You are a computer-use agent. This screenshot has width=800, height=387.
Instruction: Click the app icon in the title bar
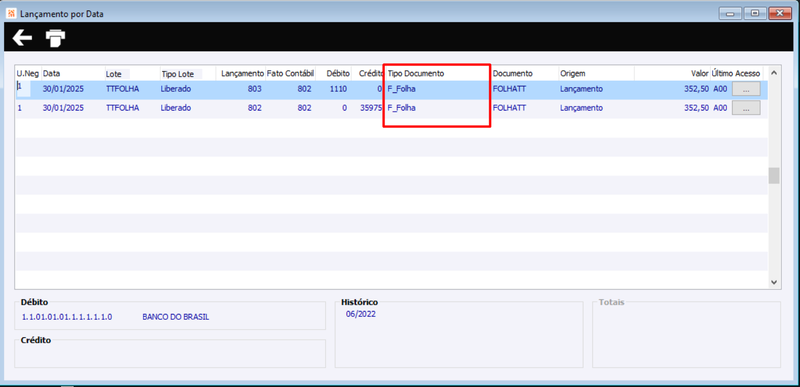(x=11, y=14)
